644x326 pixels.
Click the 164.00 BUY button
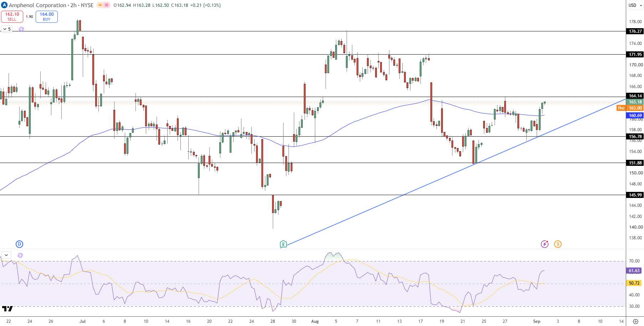coord(47,16)
